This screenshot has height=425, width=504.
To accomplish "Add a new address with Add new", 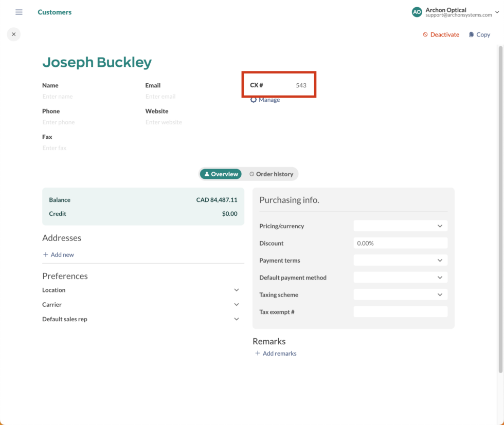I will coord(58,254).
